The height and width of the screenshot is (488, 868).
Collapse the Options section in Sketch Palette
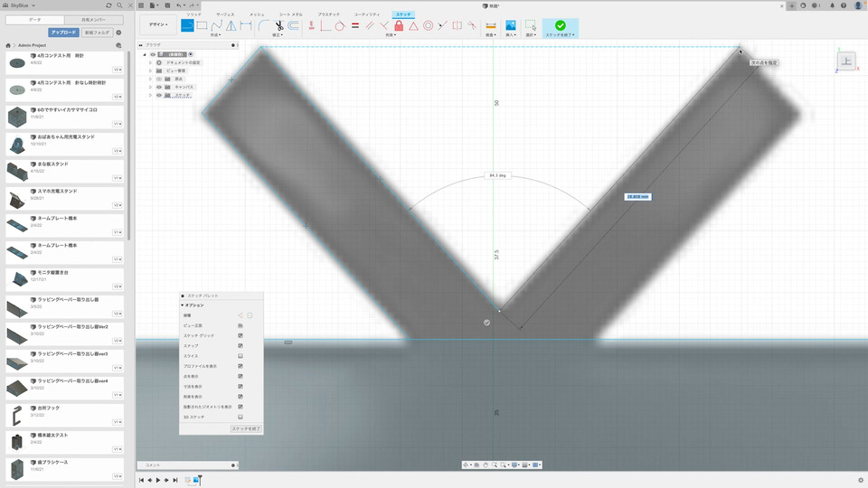[182, 305]
